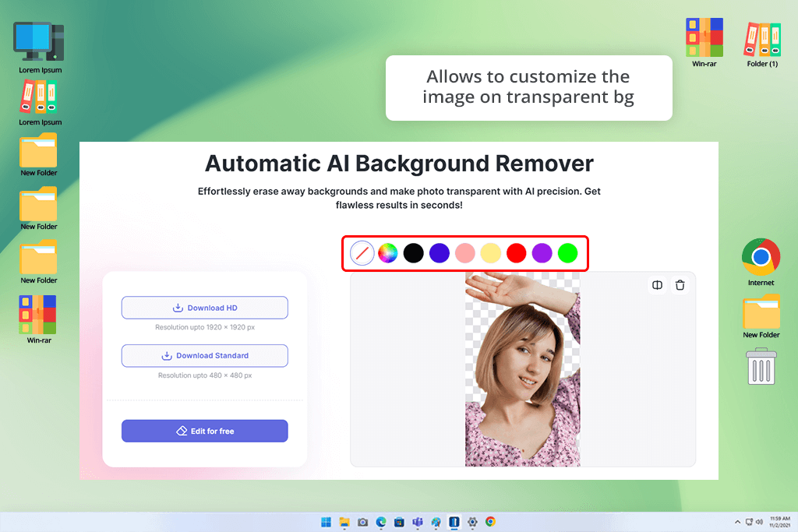Image resolution: width=798 pixels, height=532 pixels.
Task: Open File Explorer from the taskbar
Action: tap(344, 522)
